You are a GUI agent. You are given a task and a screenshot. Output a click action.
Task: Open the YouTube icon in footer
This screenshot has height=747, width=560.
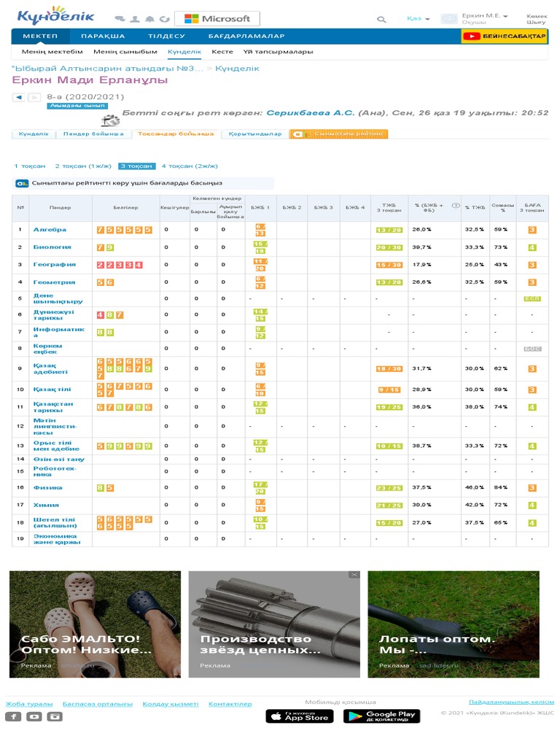coord(34,716)
